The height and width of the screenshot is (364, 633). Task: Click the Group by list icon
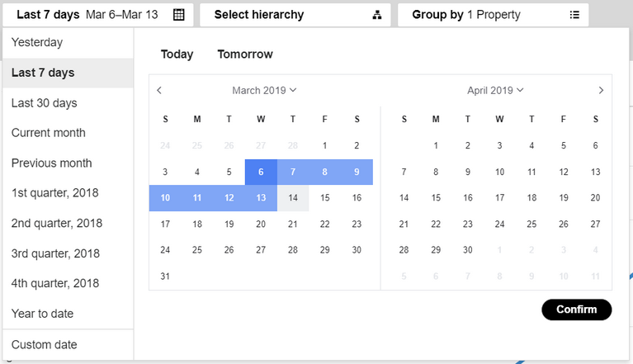click(x=574, y=15)
